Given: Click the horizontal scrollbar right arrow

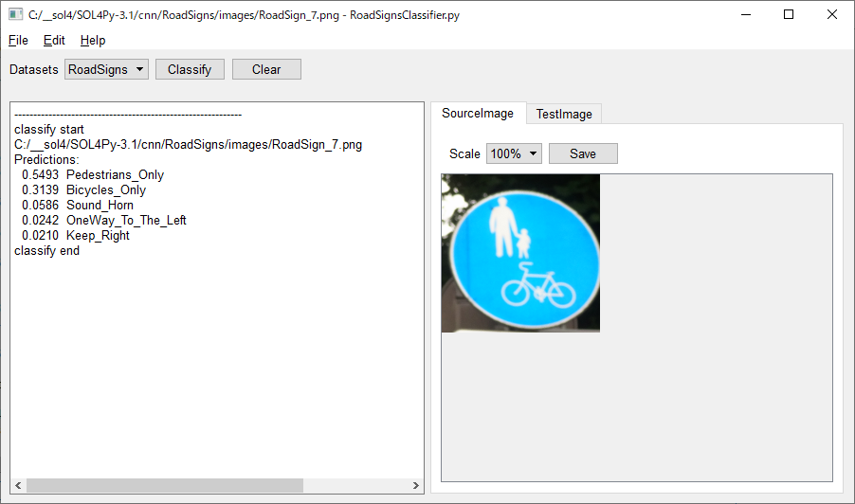Looking at the screenshot, I should click(x=416, y=485).
